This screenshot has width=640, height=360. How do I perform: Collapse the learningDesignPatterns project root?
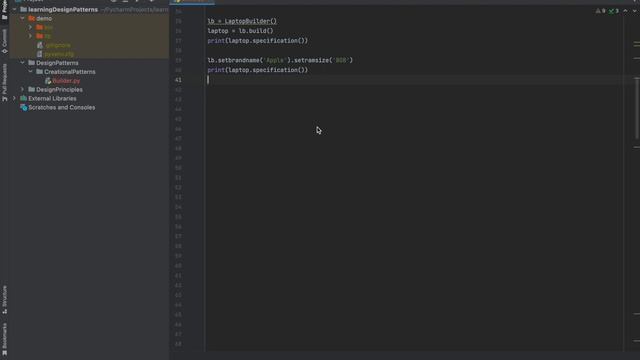[15, 9]
